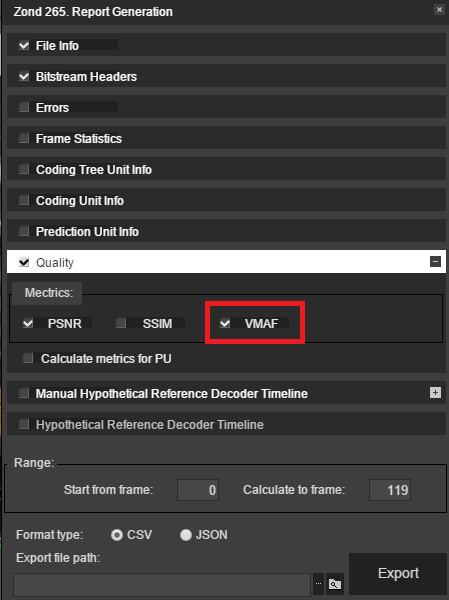Screen dimensions: 449x600
Task: Click the Export button
Action: [398, 573]
